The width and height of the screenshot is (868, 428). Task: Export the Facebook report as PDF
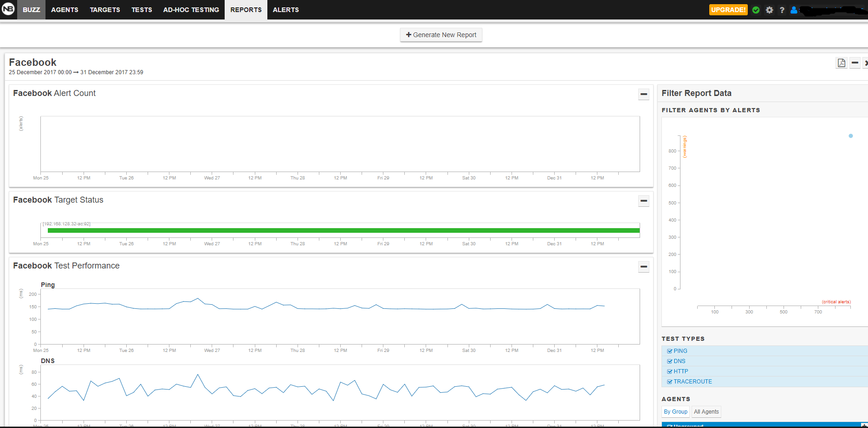[x=841, y=63]
